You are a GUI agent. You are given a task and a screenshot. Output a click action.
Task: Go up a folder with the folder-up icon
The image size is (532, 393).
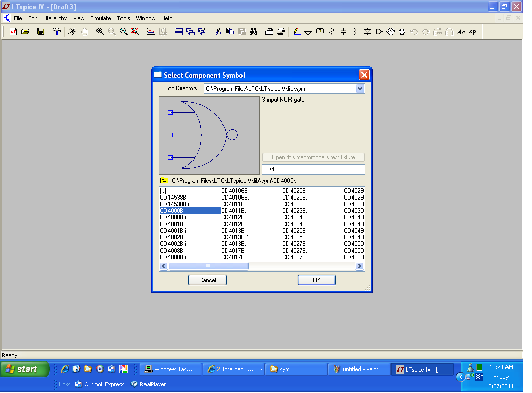164,180
